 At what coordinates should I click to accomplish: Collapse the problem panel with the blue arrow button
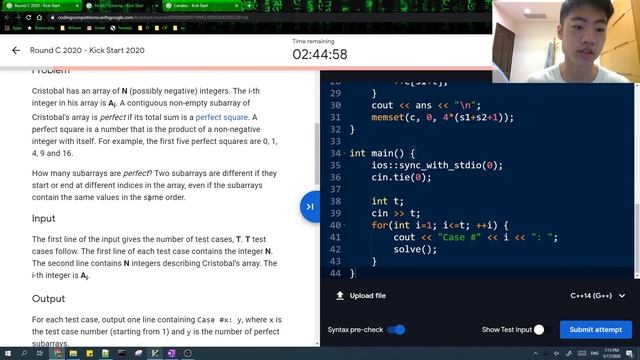pyautogui.click(x=310, y=207)
